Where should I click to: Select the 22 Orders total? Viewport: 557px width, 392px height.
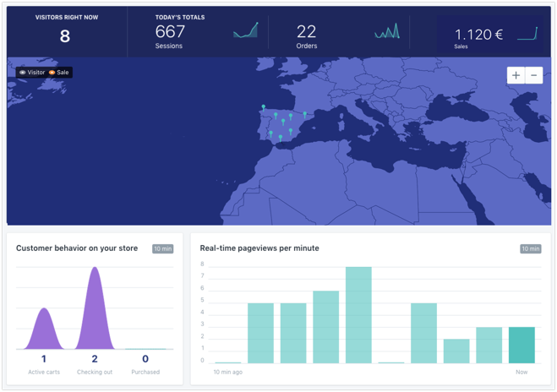tap(306, 31)
